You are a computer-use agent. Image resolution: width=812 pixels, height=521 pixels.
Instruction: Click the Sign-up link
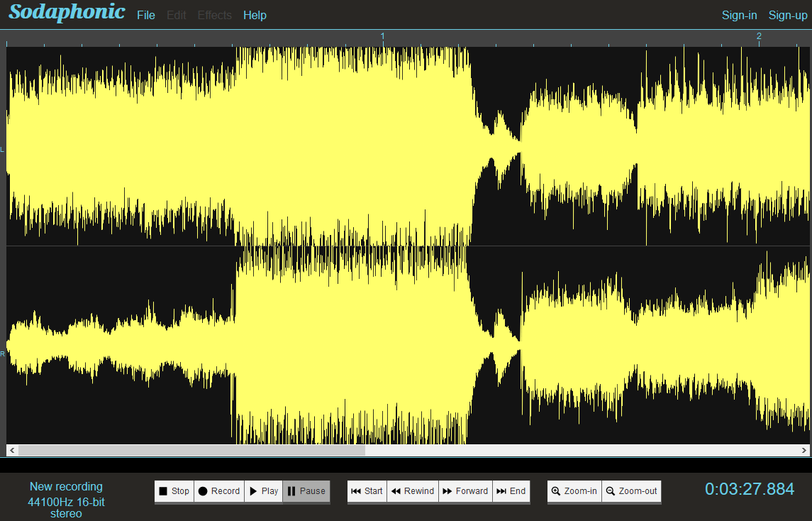click(x=787, y=16)
